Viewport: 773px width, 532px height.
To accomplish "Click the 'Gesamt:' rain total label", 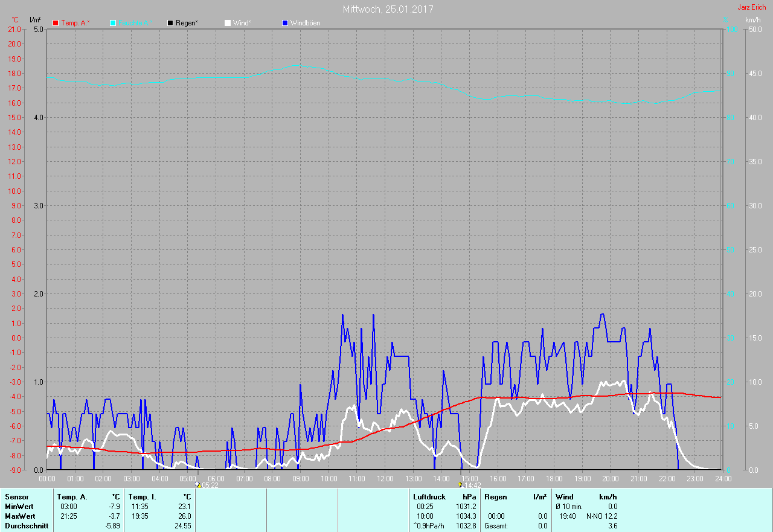I will click(496, 526).
